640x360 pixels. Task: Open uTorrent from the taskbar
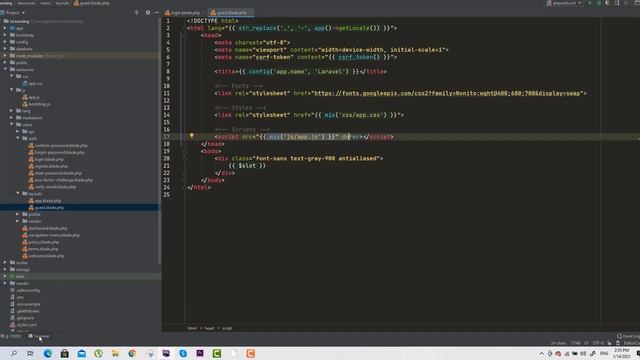click(98, 353)
